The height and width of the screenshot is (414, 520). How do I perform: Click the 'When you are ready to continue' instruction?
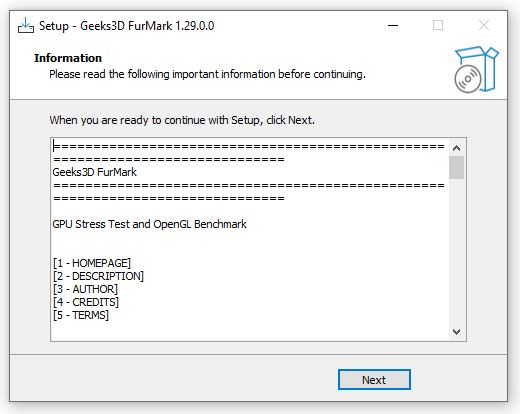(182, 120)
